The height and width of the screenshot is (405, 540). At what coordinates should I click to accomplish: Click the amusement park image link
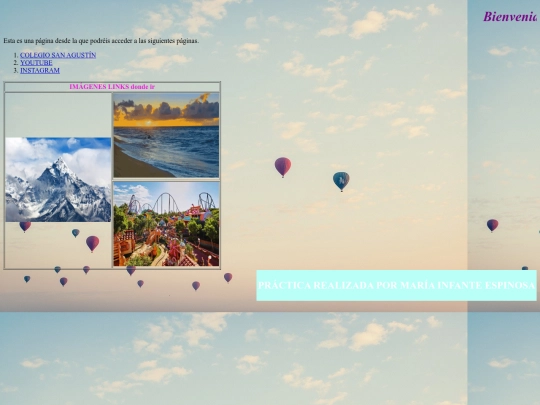pos(166,224)
